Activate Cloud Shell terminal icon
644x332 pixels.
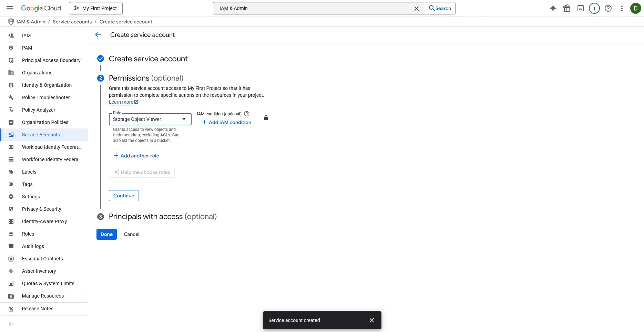(581, 8)
